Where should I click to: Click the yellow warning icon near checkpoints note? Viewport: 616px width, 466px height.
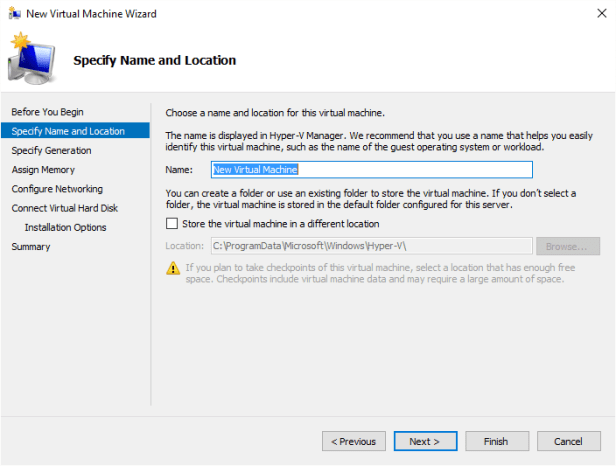pyautogui.click(x=174, y=267)
